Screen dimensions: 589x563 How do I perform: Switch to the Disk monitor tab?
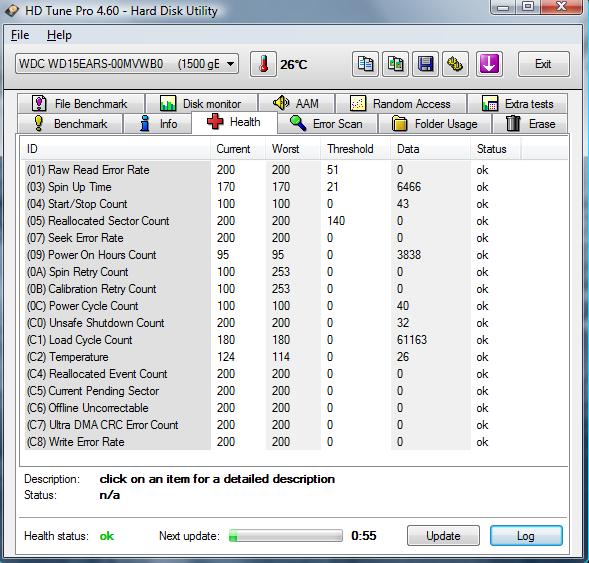click(x=201, y=103)
